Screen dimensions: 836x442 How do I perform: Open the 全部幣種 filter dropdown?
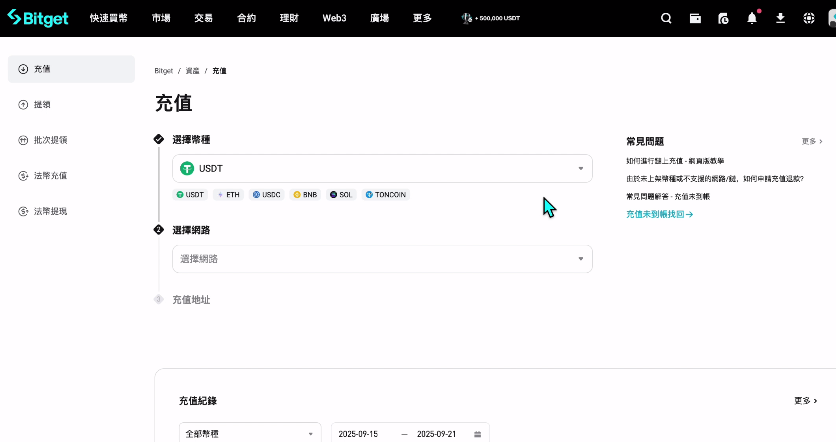click(249, 434)
